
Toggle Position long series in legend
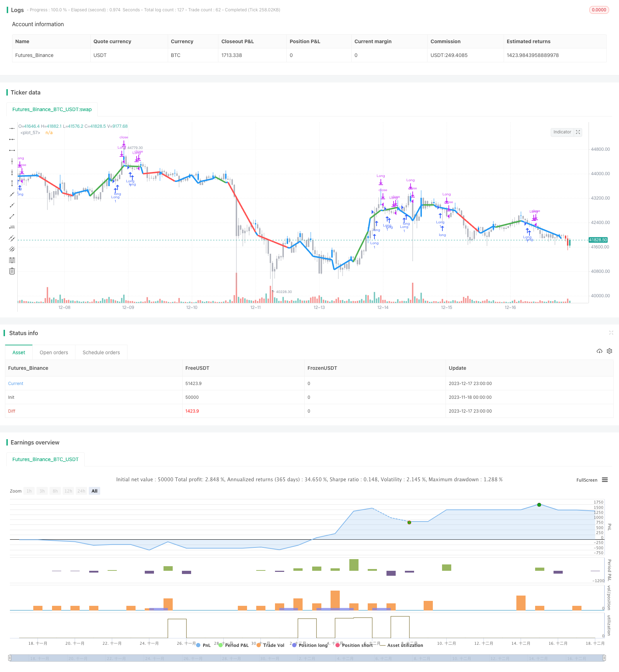(310, 645)
